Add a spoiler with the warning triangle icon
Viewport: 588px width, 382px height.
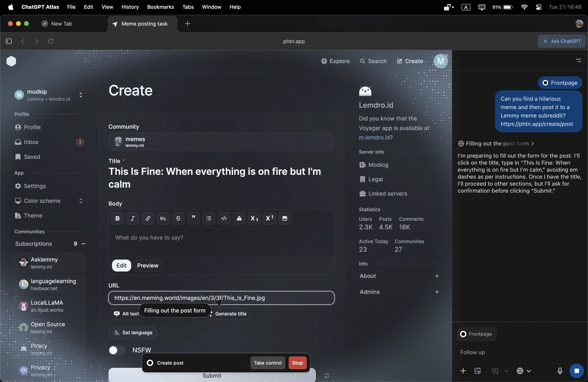[239, 218]
